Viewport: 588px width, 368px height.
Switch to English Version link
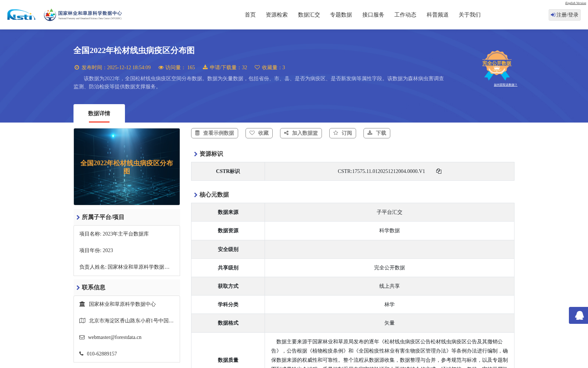coord(576,3)
